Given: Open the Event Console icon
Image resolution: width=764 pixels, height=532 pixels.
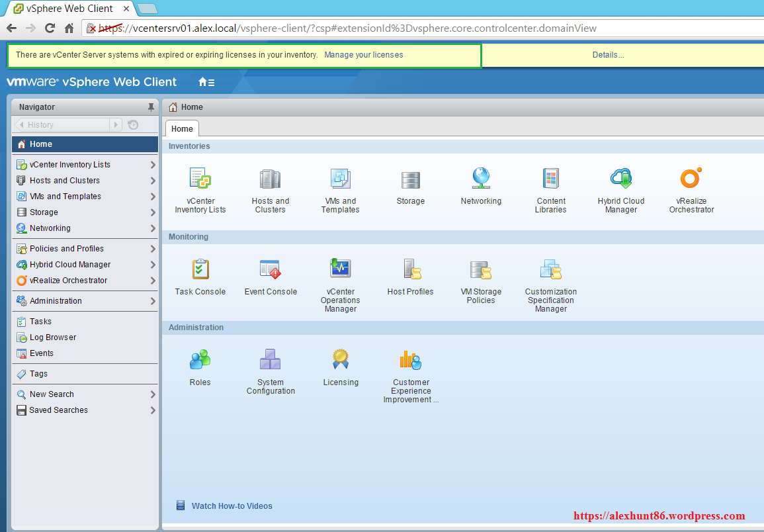Looking at the screenshot, I should [271, 270].
